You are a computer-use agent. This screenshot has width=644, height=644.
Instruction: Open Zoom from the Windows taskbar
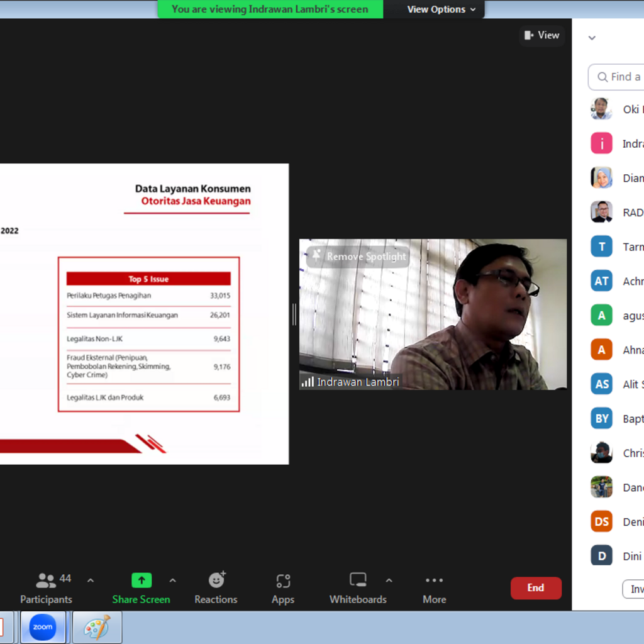click(43, 627)
